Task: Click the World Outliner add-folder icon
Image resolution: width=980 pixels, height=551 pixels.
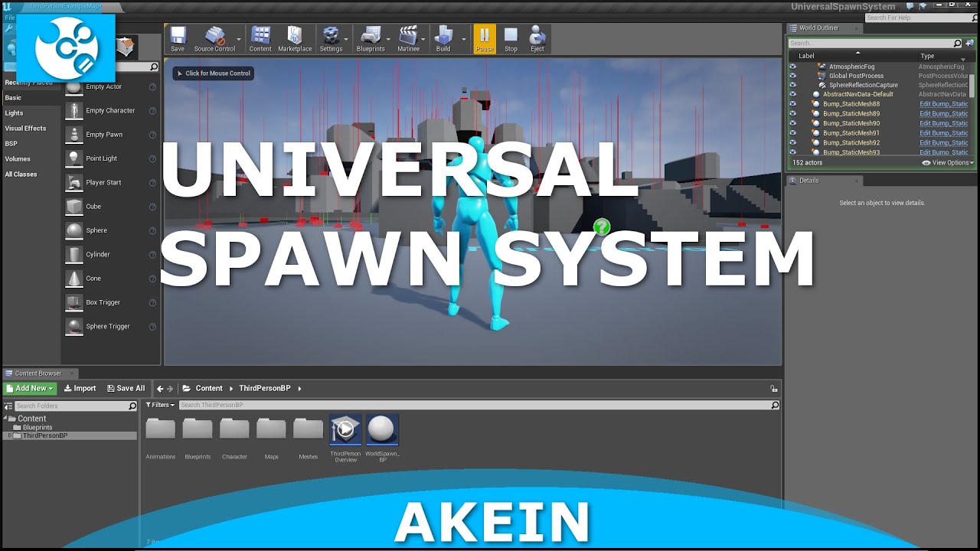Action: coord(969,44)
